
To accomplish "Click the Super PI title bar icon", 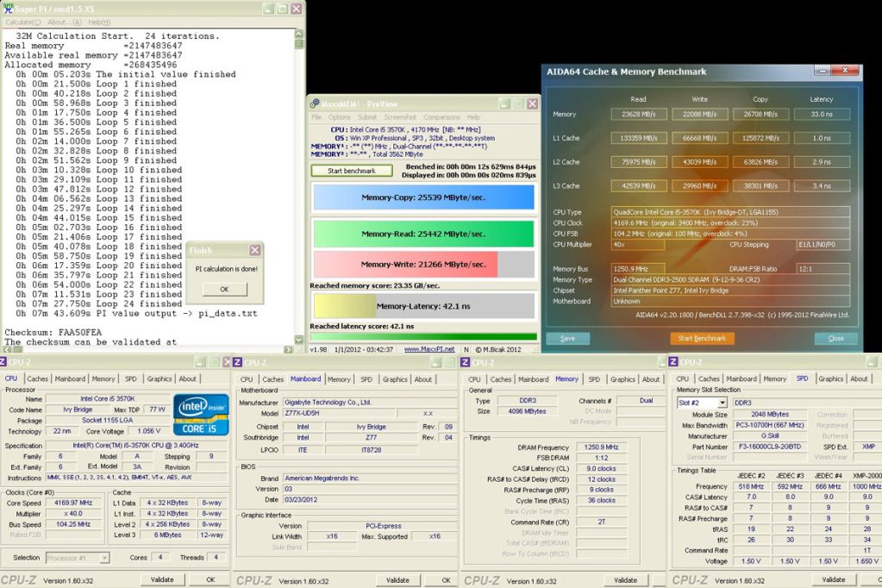I will pos(8,9).
